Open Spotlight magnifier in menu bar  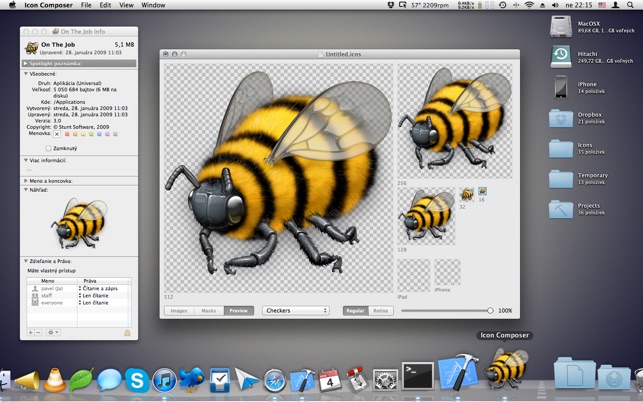(630, 5)
